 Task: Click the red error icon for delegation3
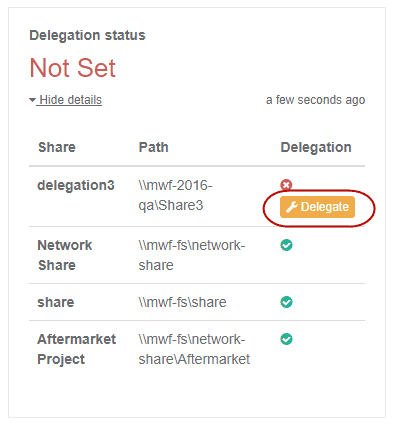(286, 185)
